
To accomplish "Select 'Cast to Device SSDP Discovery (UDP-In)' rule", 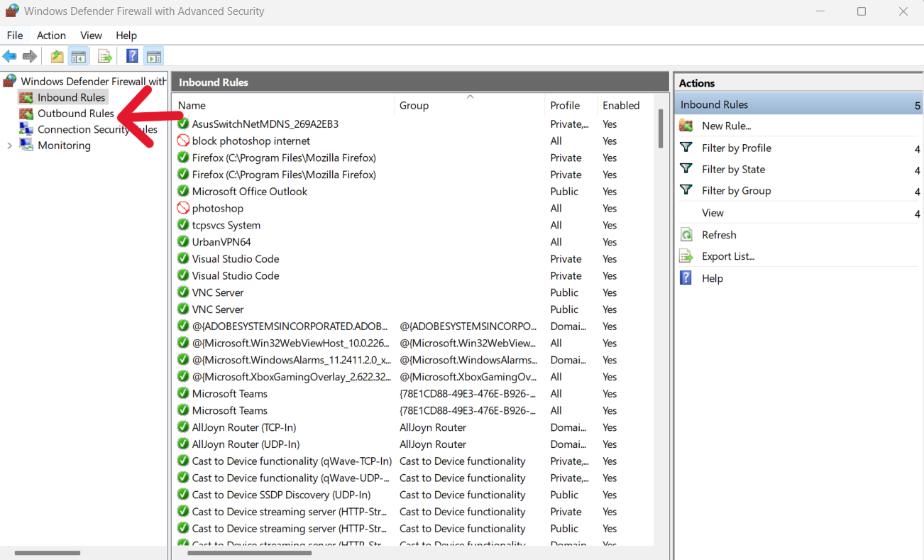I will pos(281,495).
